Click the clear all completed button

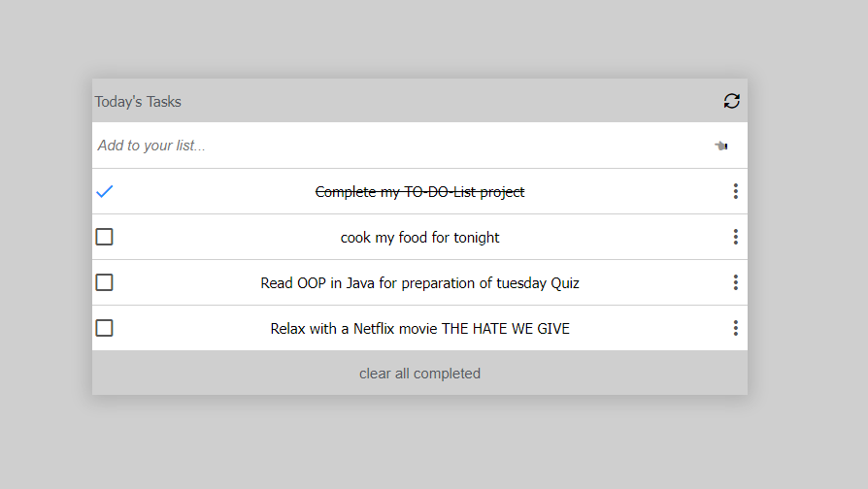[419, 374]
